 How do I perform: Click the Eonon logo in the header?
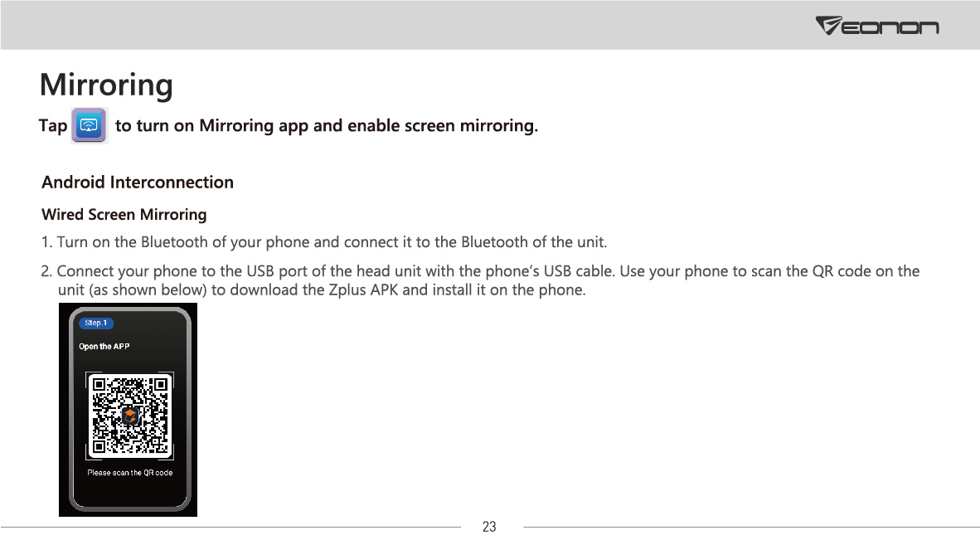pyautogui.click(x=877, y=26)
